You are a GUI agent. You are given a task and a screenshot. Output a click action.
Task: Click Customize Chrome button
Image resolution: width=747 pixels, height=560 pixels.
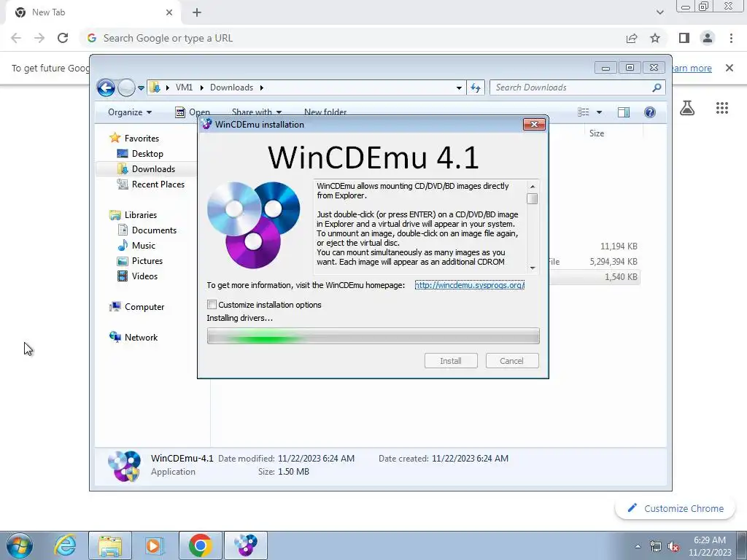coord(676,508)
